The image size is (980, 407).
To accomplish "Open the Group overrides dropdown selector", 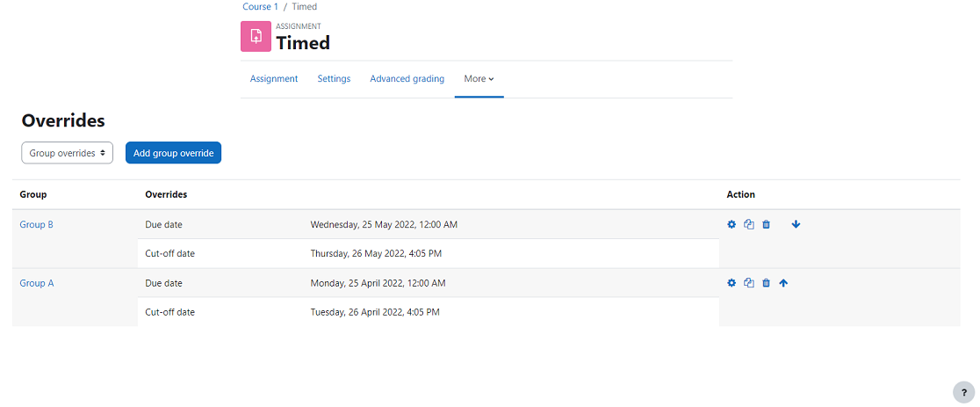I will click(67, 153).
